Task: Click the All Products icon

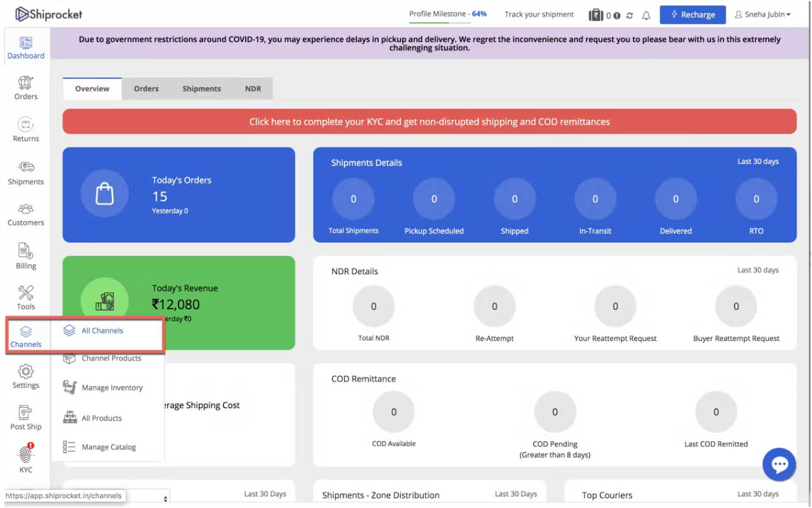Action: (69, 418)
